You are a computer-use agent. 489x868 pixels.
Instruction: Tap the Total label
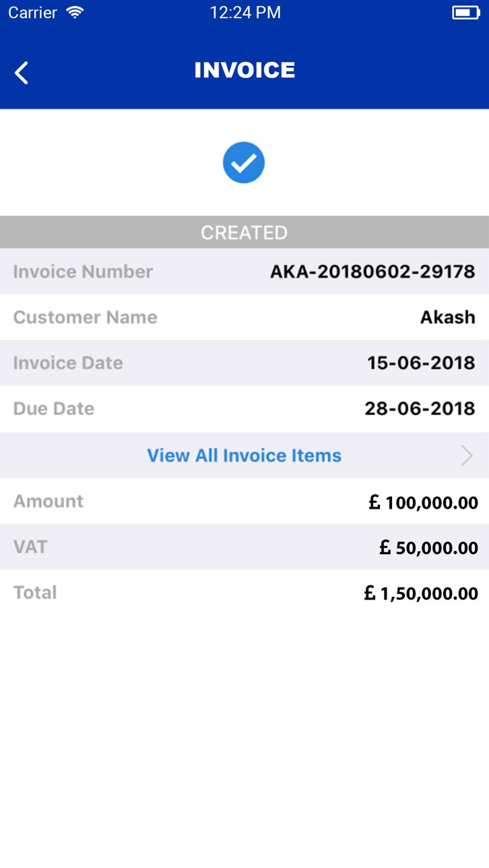[35, 593]
